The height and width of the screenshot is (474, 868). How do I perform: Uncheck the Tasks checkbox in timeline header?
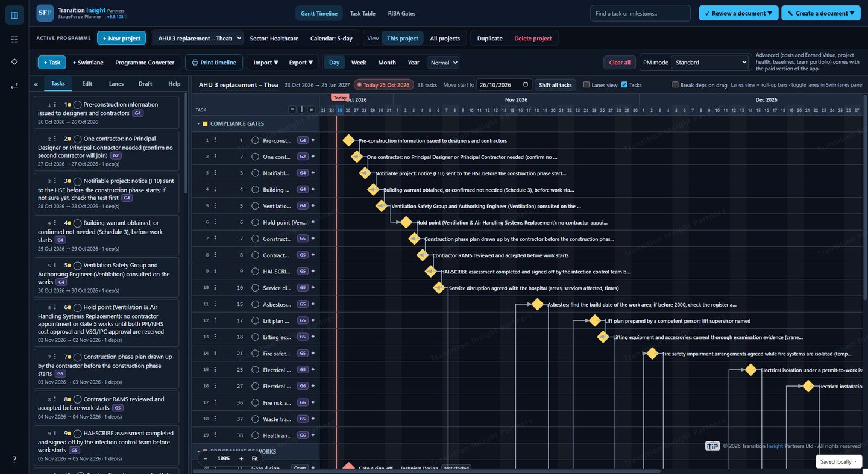point(624,85)
